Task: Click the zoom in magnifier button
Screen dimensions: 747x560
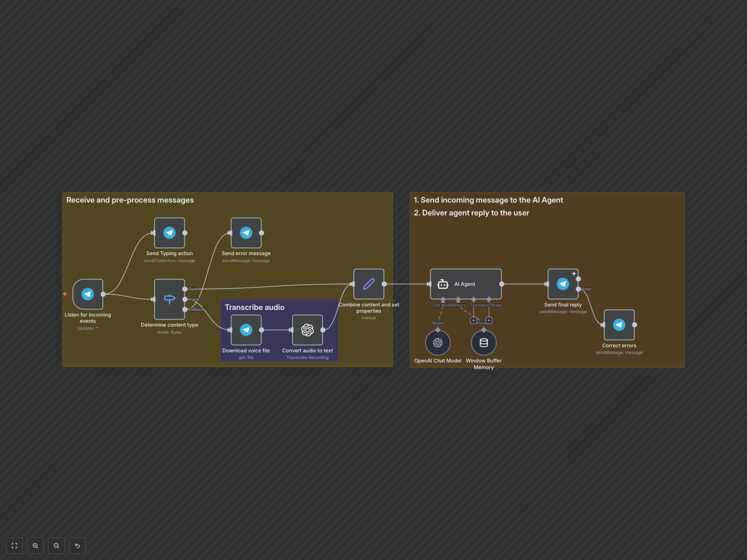Action: tap(35, 545)
